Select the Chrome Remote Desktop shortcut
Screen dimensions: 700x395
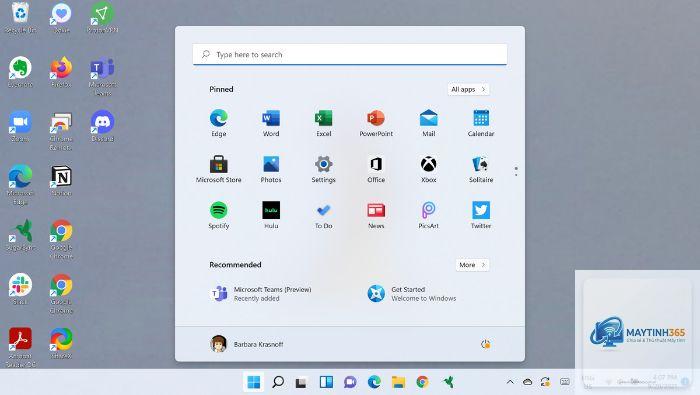click(x=61, y=132)
